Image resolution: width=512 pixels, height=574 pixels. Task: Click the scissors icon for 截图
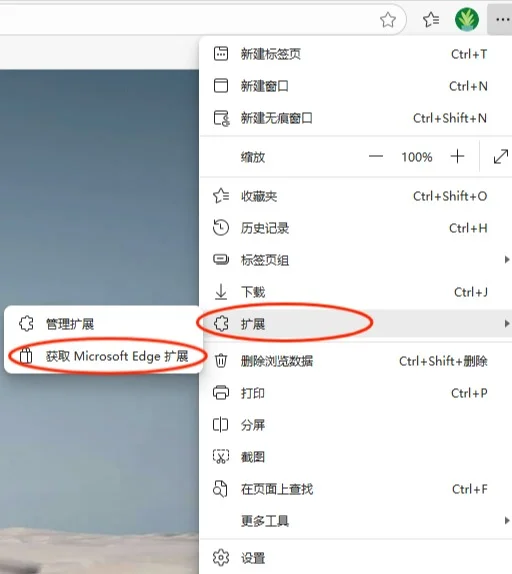(x=221, y=456)
